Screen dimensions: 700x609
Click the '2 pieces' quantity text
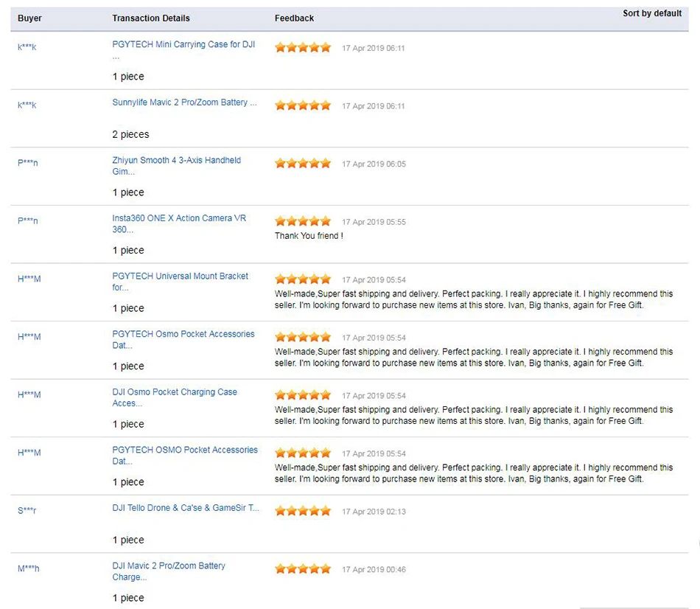point(130,134)
